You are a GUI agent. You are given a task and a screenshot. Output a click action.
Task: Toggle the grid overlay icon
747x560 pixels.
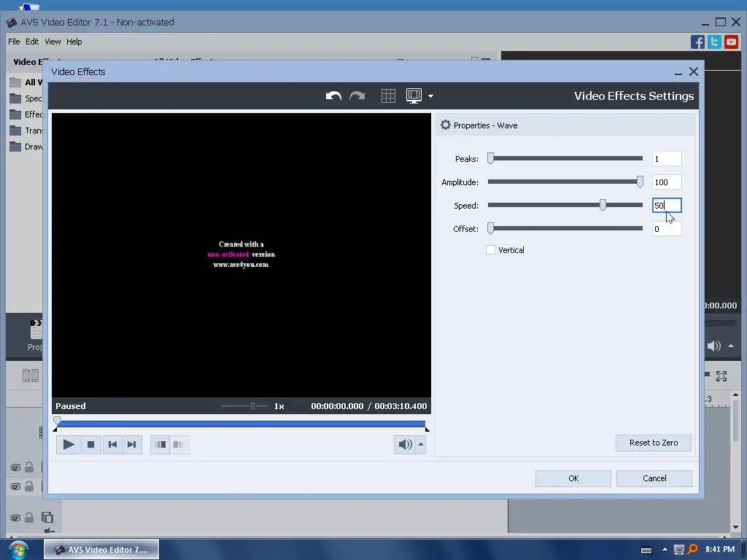(x=388, y=96)
